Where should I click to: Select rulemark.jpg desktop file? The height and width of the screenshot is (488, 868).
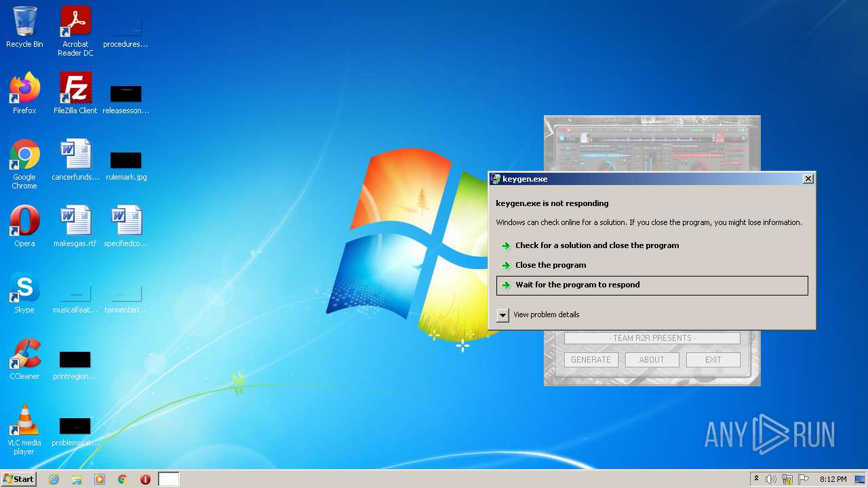coord(125,165)
